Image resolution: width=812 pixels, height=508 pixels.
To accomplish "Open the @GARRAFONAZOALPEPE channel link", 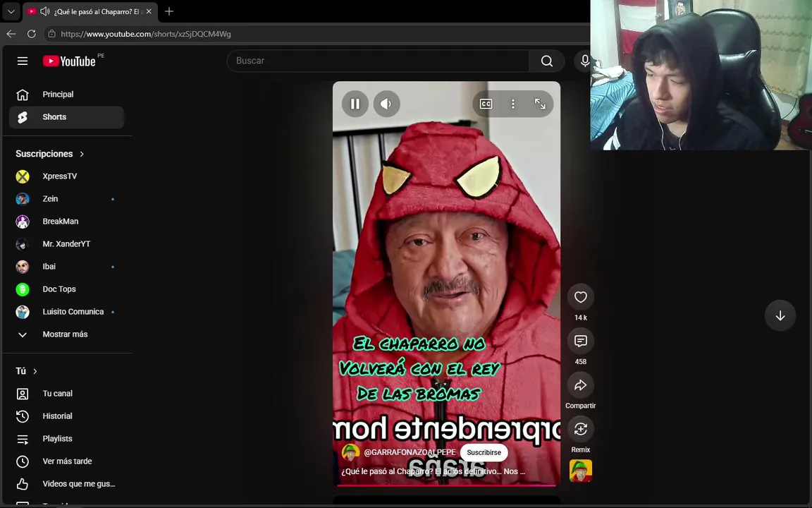I will [410, 452].
